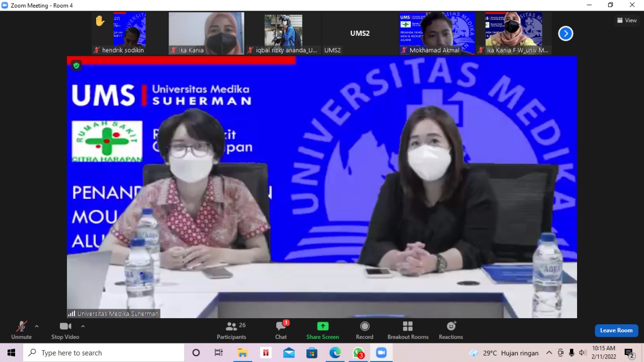This screenshot has width=644, height=362.
Task: Select Ika Kania's video thumbnail
Action: coord(206,33)
